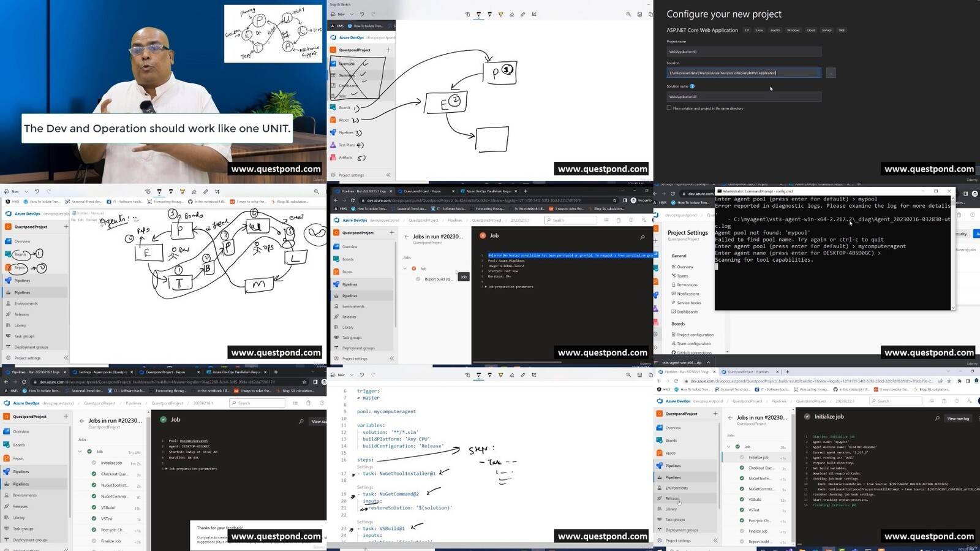Image resolution: width=980 pixels, height=551 pixels.
Task: Click the crop tool in the P and E sketch toolbar
Action: point(534,14)
